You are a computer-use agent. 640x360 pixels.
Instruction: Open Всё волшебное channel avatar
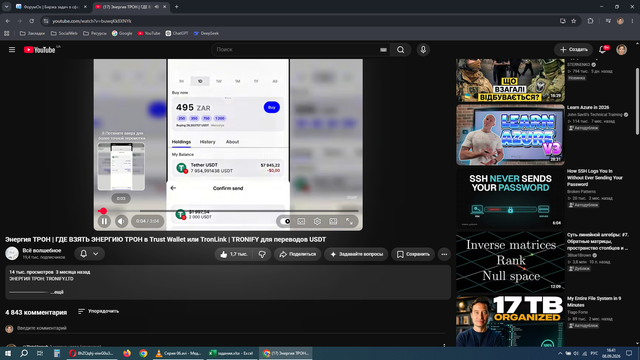click(x=12, y=253)
